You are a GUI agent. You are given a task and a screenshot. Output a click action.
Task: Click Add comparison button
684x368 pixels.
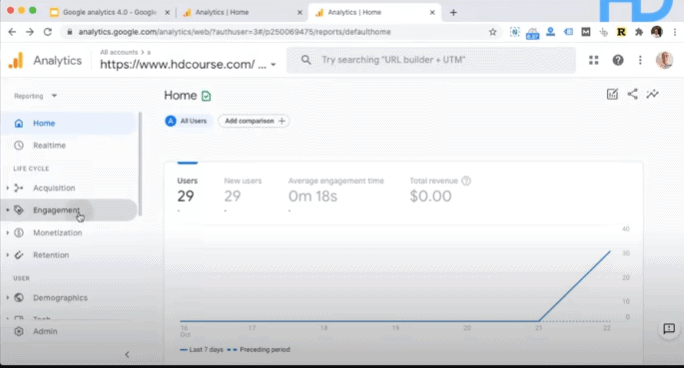click(x=254, y=121)
